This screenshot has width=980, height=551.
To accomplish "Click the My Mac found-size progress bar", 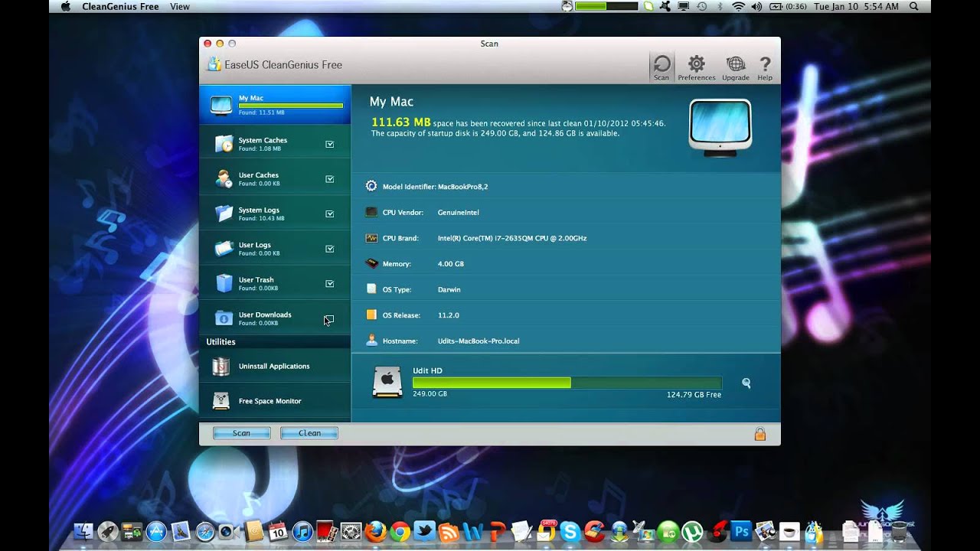I will (290, 106).
